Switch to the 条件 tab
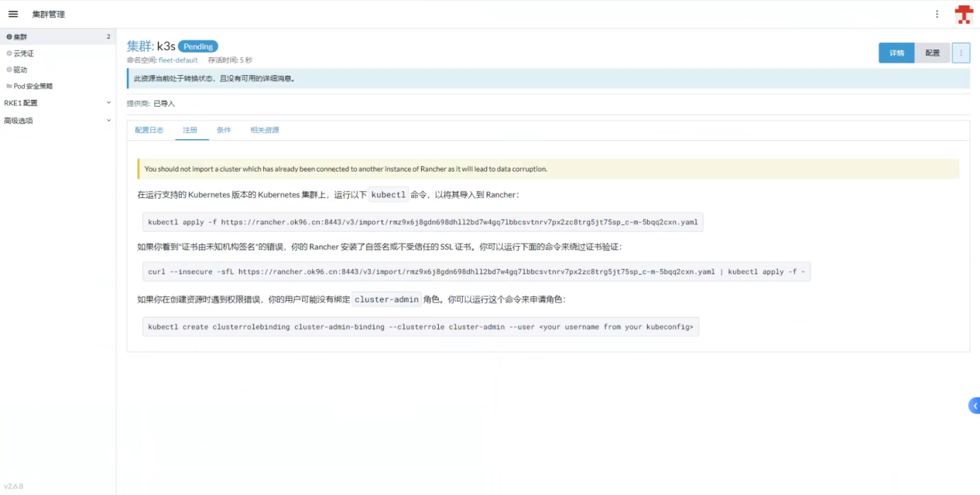The height and width of the screenshot is (495, 980). pyautogui.click(x=224, y=130)
